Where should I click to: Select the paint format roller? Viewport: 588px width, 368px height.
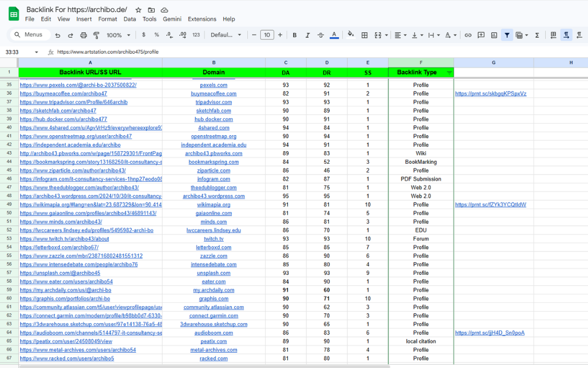pos(96,35)
